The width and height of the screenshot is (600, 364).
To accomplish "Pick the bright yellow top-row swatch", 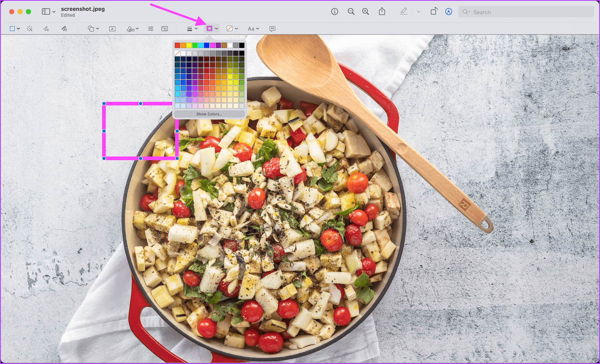I will click(x=189, y=45).
